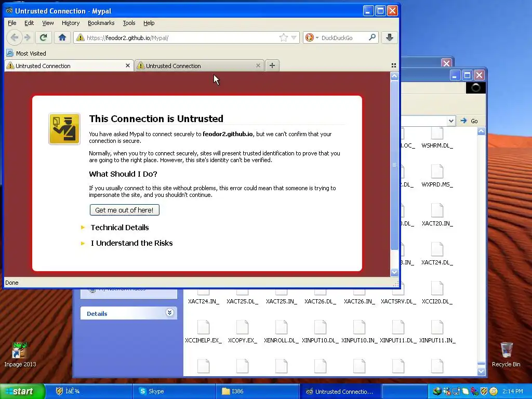Screen dimensions: 532x399
Task: Click the browser Forward arrow button
Action: [x=28, y=37]
